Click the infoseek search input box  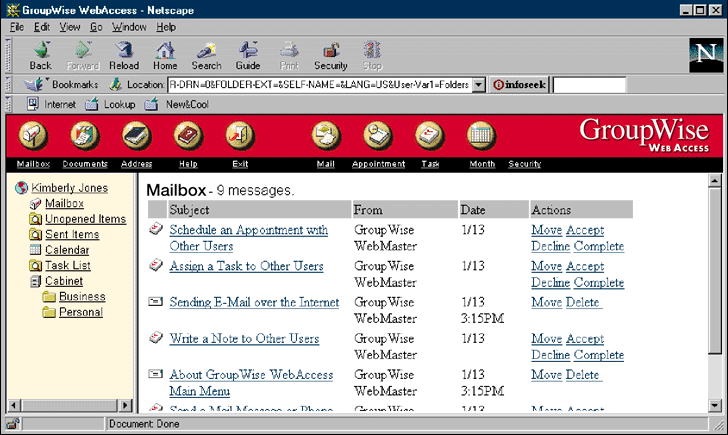[590, 85]
